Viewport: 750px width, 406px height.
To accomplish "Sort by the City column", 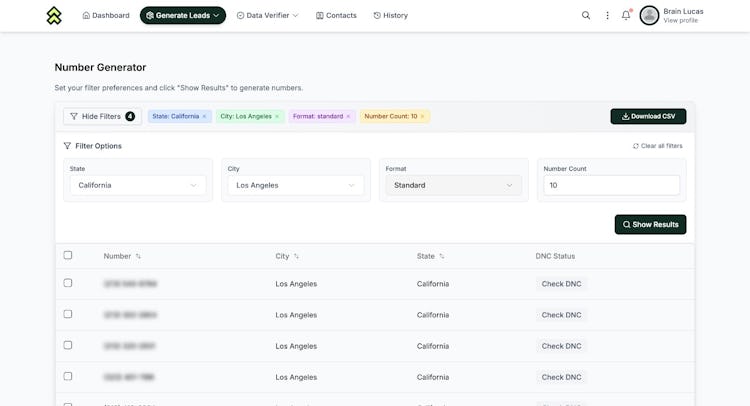I will (x=296, y=256).
